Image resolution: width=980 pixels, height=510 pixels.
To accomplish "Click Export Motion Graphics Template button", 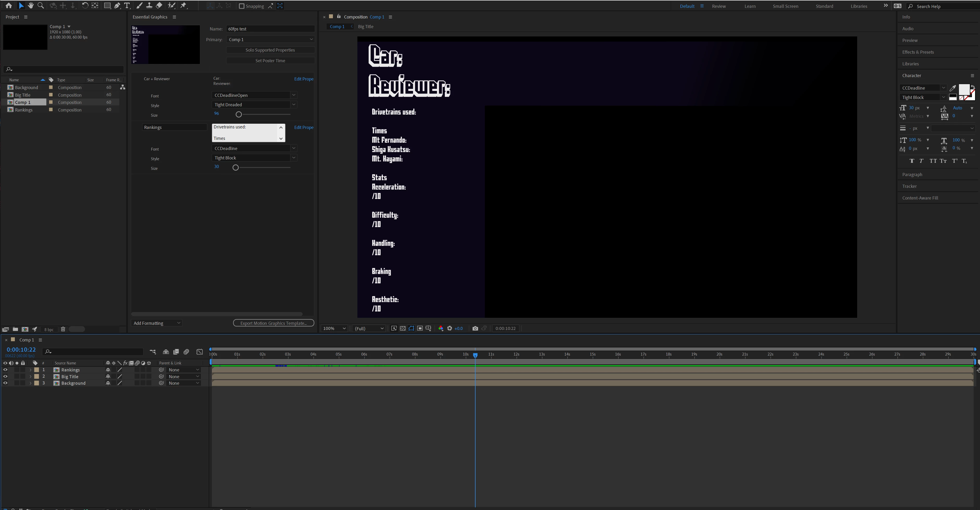I will (x=273, y=323).
